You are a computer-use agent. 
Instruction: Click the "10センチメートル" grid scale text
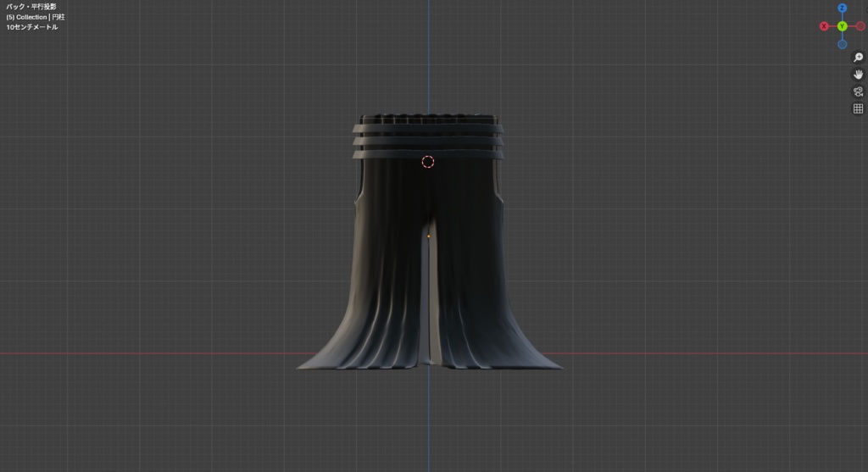tap(32, 27)
